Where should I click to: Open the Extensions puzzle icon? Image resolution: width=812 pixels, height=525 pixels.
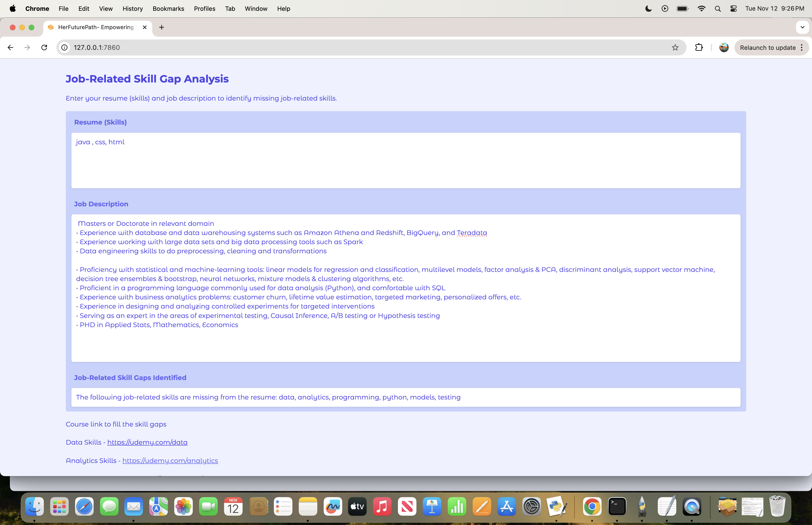point(699,47)
